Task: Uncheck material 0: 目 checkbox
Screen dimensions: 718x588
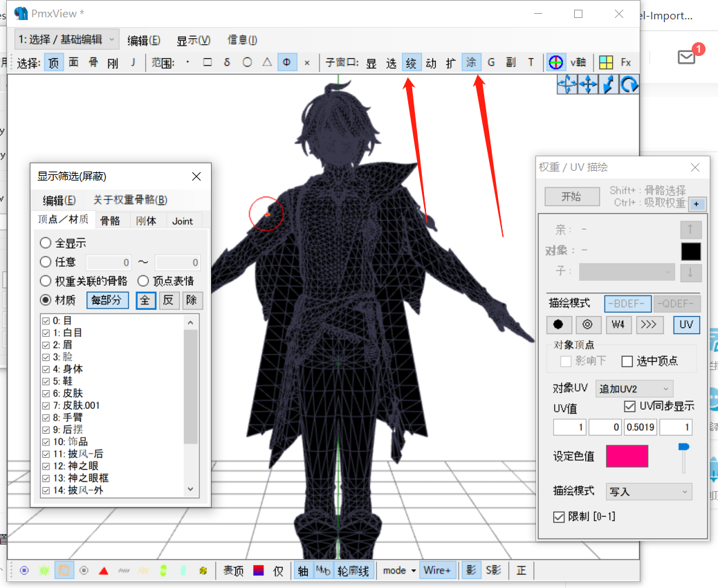Action: point(46,321)
